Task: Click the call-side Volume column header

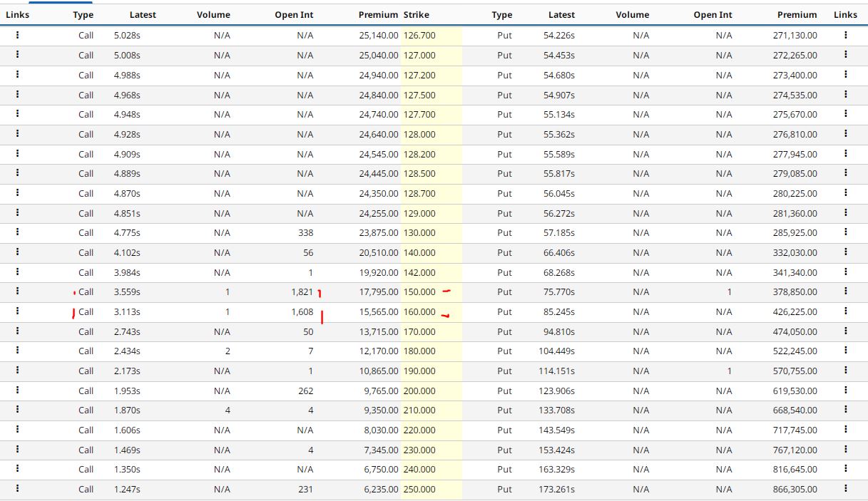Action: coord(213,15)
